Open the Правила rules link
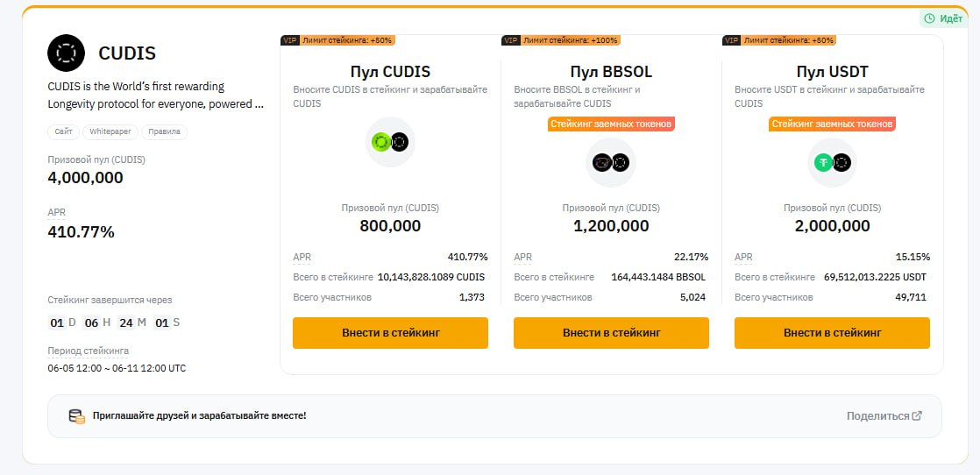 (165, 131)
